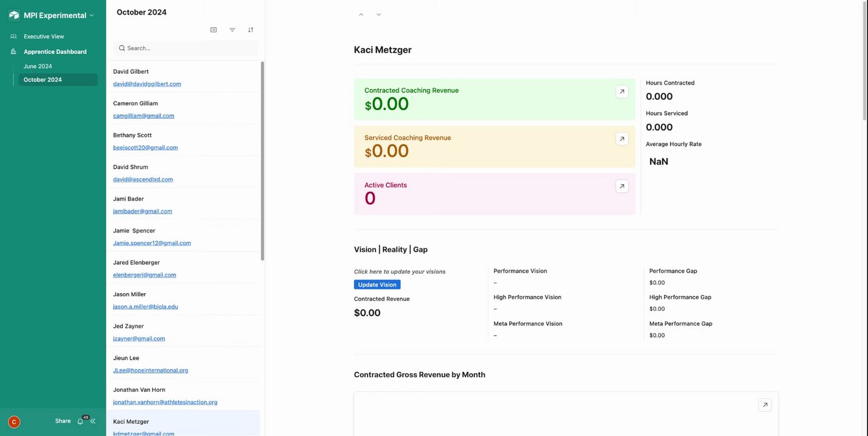Expand the Active Clients card arrow
The image size is (868, 436).
[622, 186]
